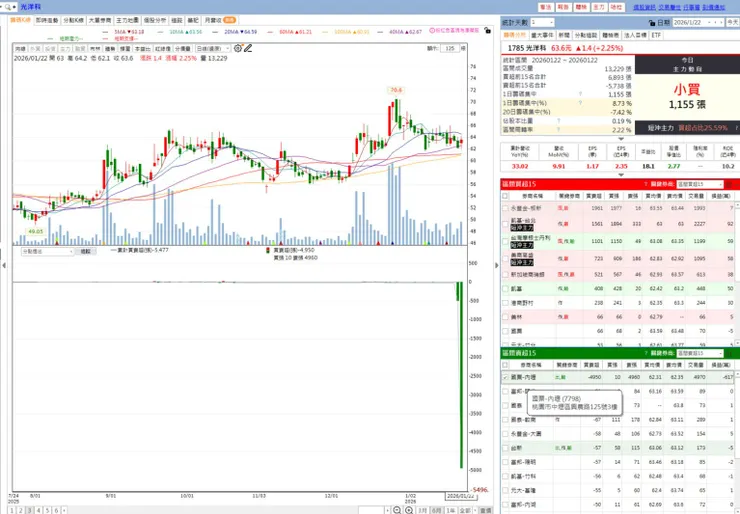The height and width of the screenshot is (514, 740).
Task: Open help icon on 短沖主力 bar
Action: coord(736,128)
